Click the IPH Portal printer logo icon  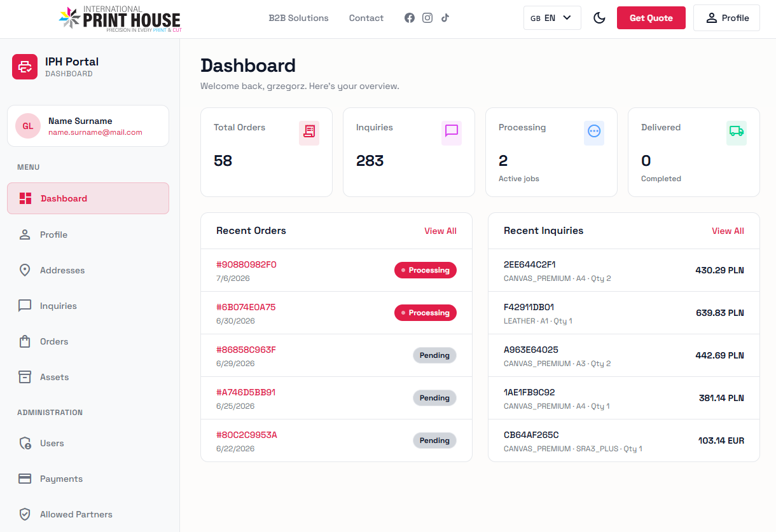click(x=25, y=67)
